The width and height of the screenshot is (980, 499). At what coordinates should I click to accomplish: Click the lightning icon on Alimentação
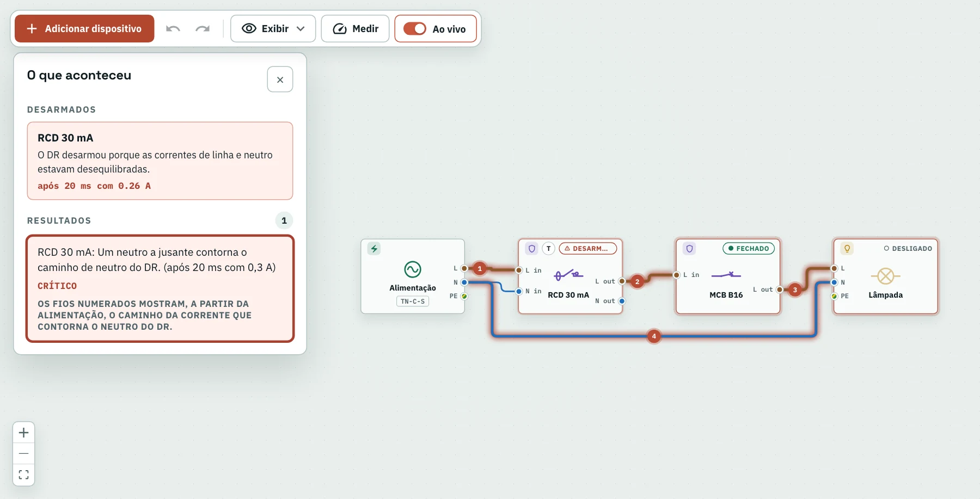pos(374,249)
